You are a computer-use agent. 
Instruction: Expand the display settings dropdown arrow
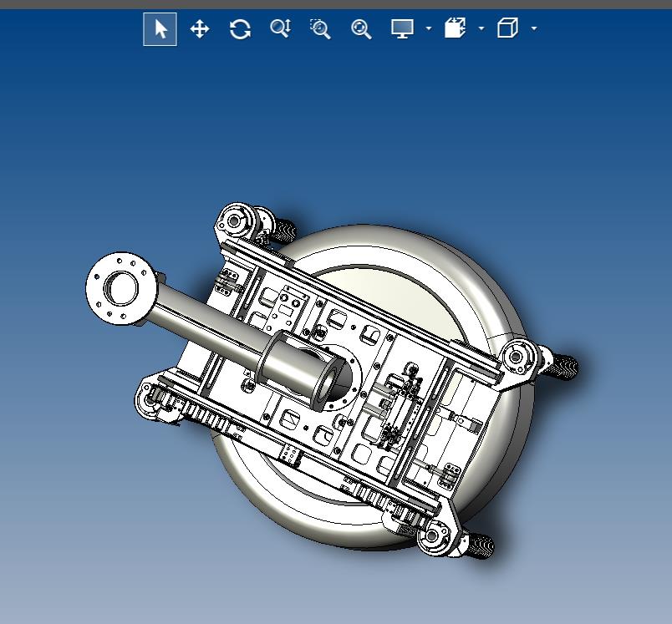[429, 28]
